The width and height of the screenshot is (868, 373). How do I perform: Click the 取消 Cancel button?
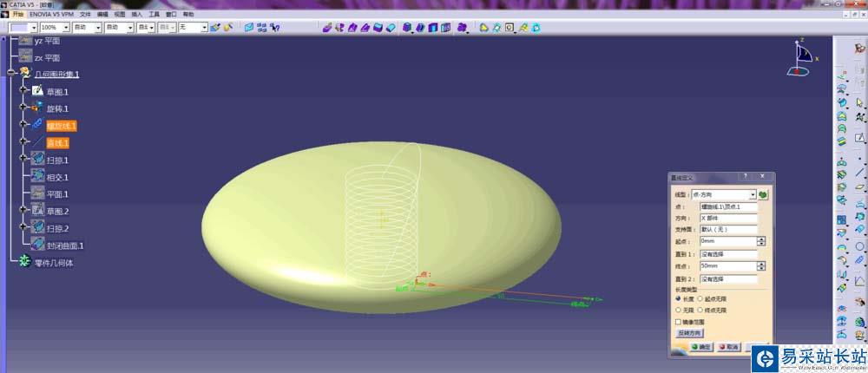[x=728, y=347]
